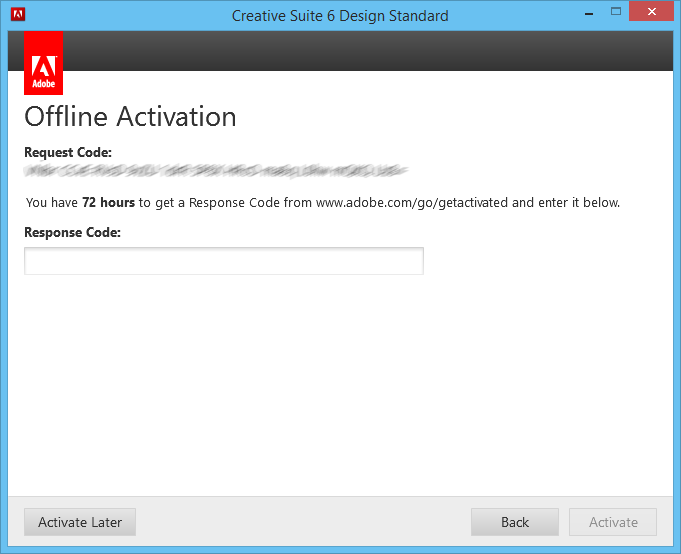Screen dimensions: 681x554
Task: Click the Response Code input field
Action: pos(224,261)
